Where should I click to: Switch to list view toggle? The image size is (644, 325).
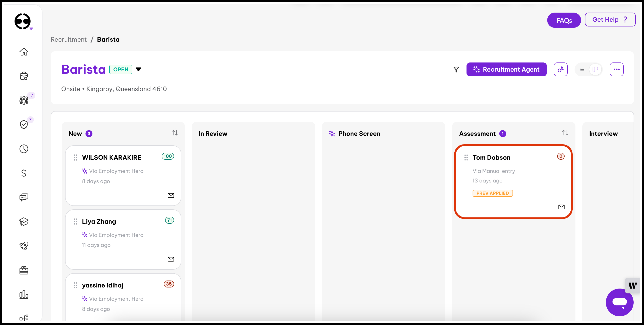[582, 69]
